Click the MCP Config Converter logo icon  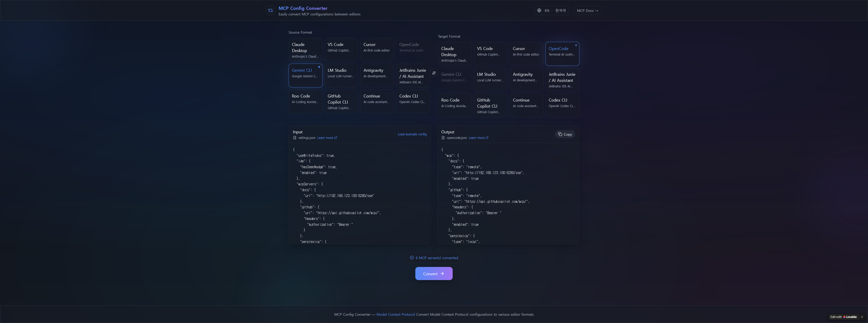(x=270, y=10)
